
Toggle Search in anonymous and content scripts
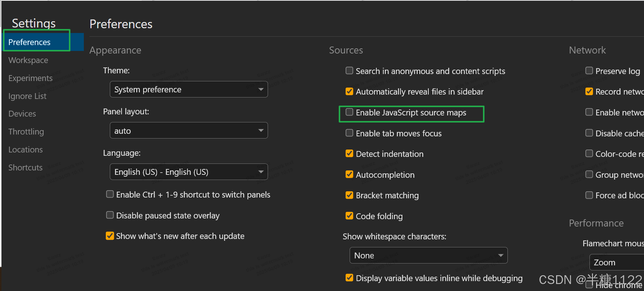(349, 70)
